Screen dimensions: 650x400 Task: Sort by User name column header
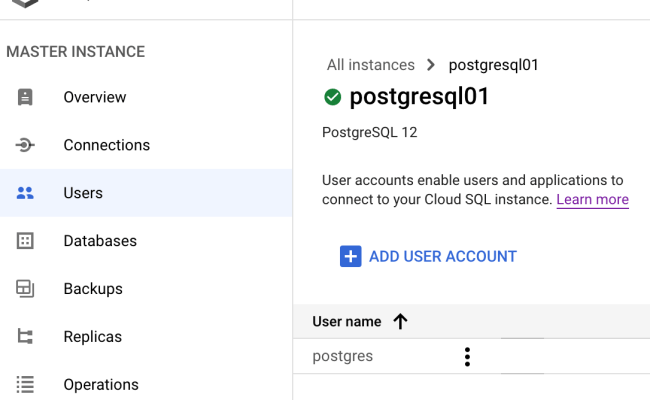(x=347, y=322)
